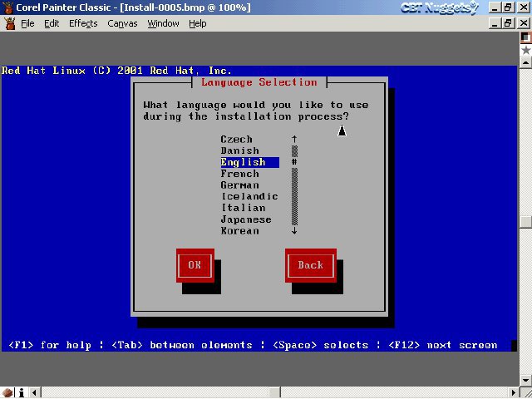Click the 'Language Selection' dialog title

pos(259,82)
